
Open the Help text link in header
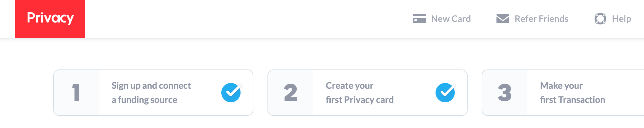click(622, 19)
